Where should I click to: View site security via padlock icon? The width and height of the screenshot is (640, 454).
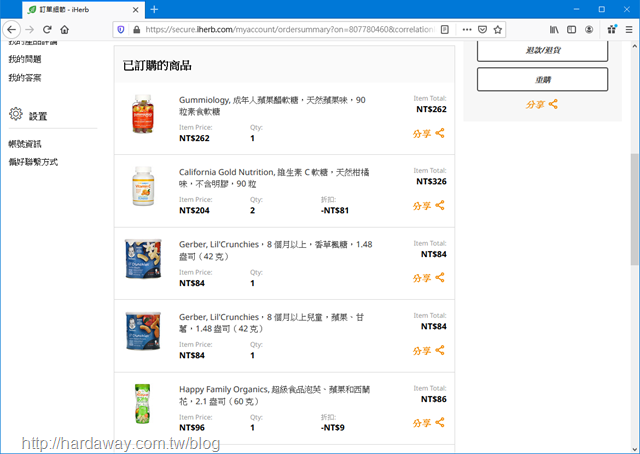[x=136, y=29]
